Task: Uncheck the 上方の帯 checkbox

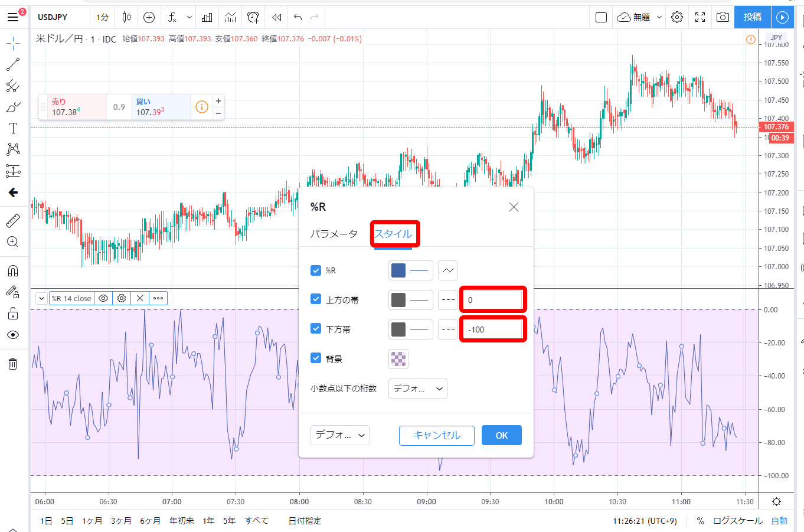Action: click(316, 299)
